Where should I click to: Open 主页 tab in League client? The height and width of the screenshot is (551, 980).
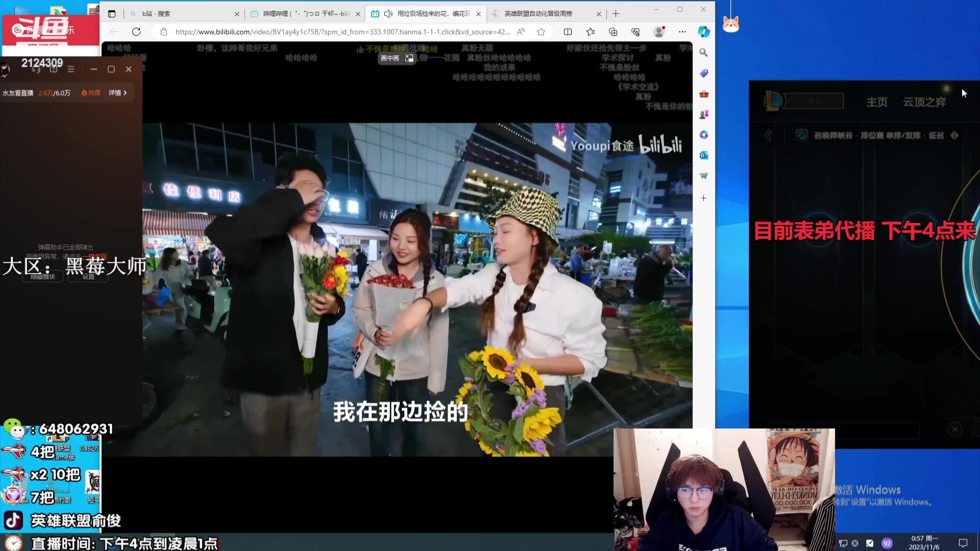877,102
